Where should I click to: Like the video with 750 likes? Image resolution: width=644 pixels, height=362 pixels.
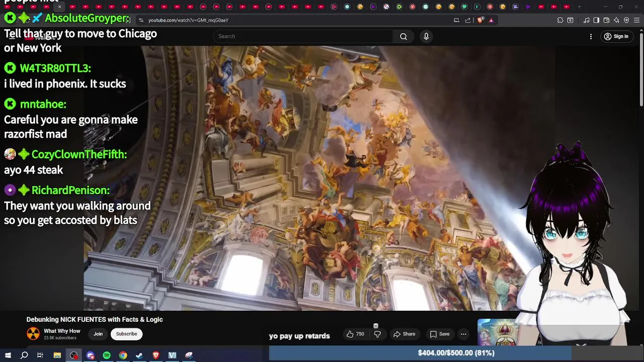356,334
